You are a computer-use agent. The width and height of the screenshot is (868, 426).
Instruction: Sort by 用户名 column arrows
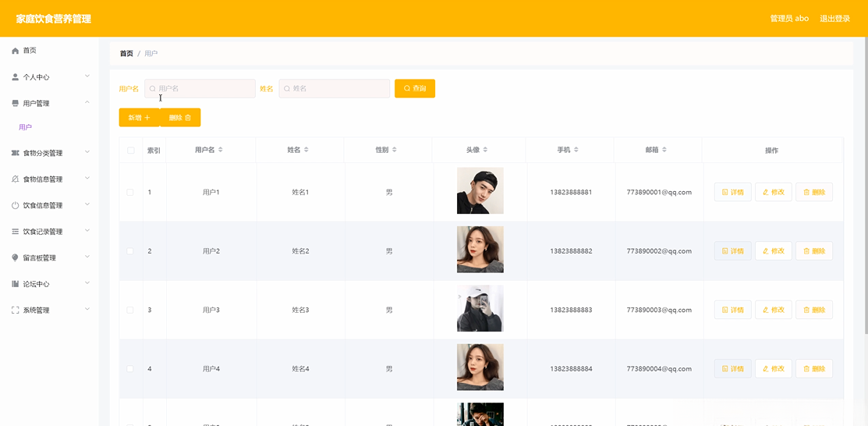coord(221,150)
